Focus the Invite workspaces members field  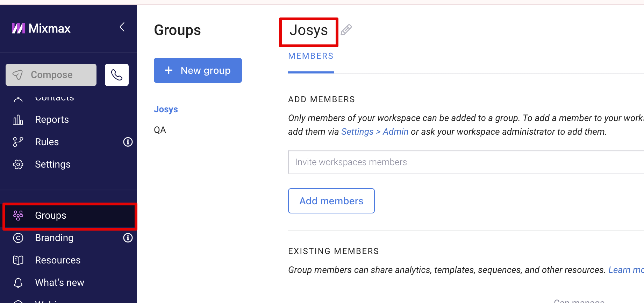click(465, 162)
